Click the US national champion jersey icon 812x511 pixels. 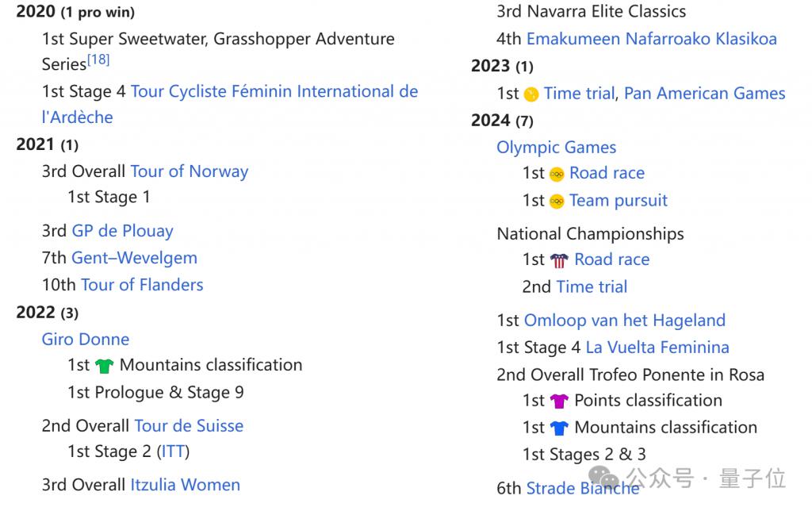(559, 260)
